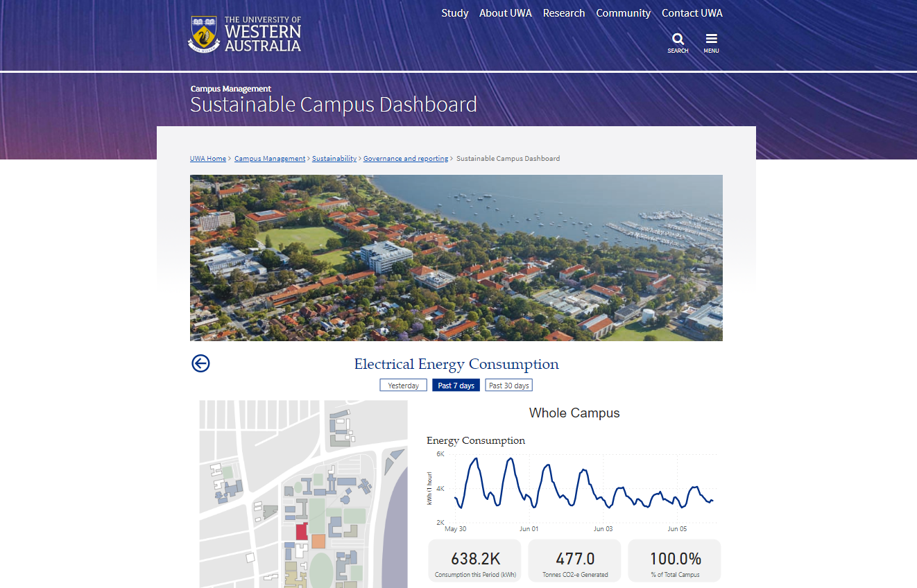The image size is (917, 588).
Task: Select the red building on campus map
Action: [301, 532]
